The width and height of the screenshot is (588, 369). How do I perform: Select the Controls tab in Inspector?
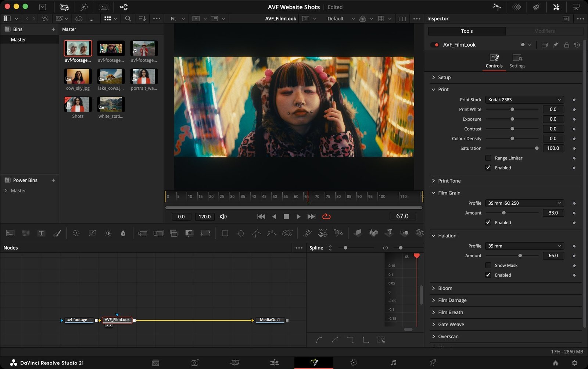494,61
